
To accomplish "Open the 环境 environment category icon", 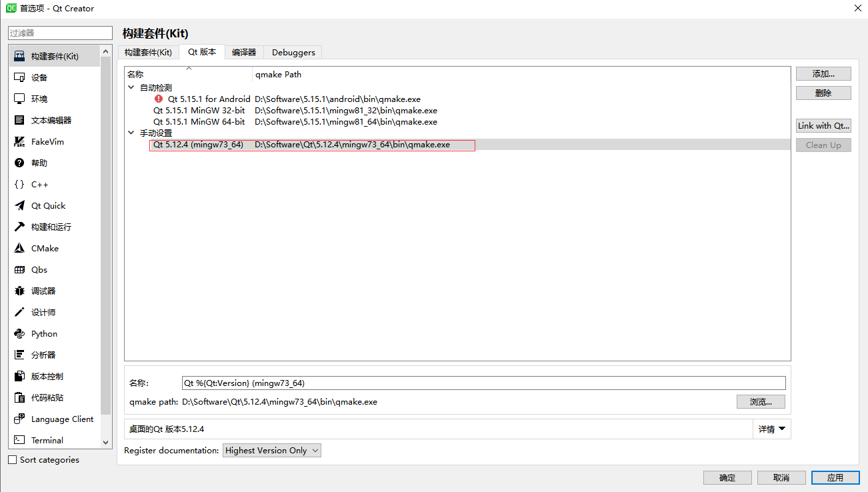I will tap(19, 99).
